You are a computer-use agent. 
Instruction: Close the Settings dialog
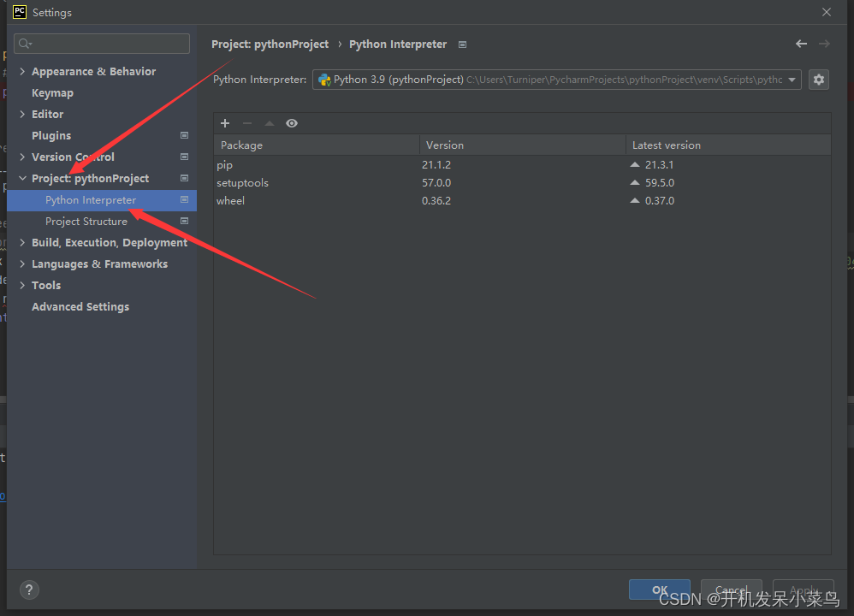click(827, 12)
